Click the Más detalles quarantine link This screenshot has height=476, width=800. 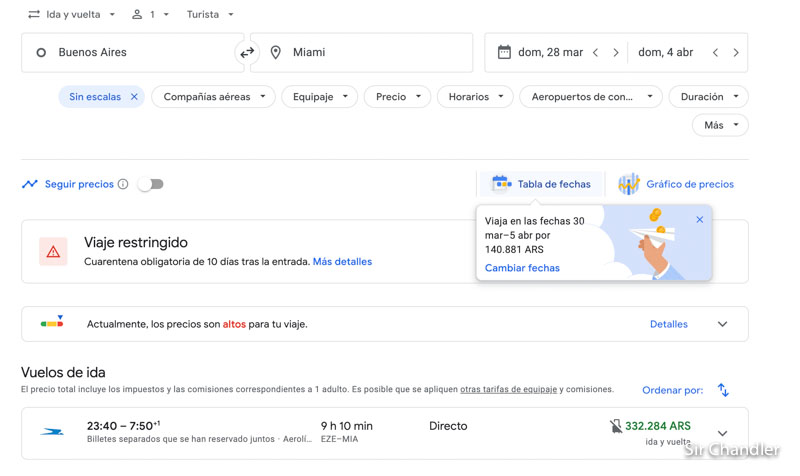click(x=342, y=262)
